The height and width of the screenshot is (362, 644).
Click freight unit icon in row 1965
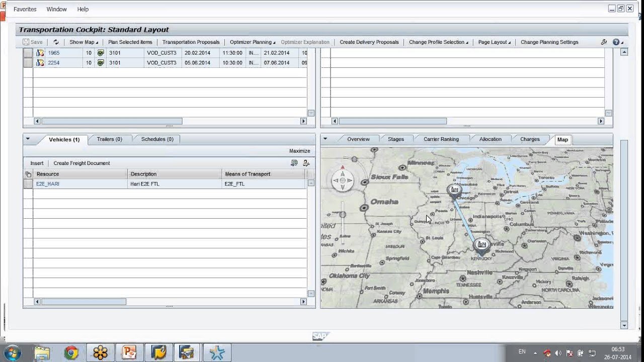tap(40, 53)
